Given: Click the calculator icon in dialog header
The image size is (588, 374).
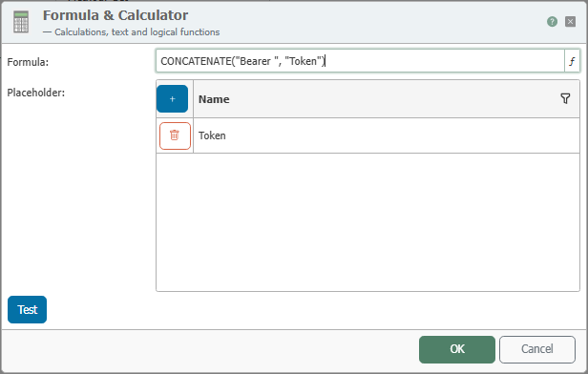Looking at the screenshot, I should [21, 22].
